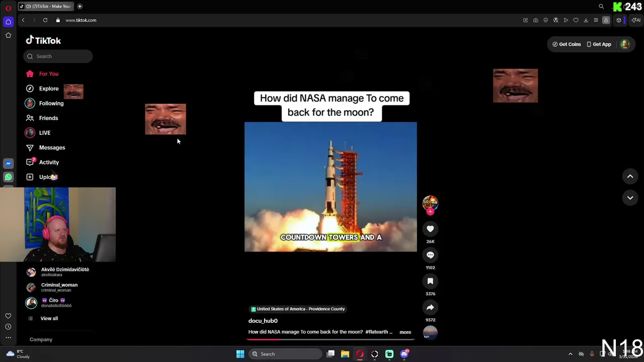Click the Get Coins button

pos(567,44)
